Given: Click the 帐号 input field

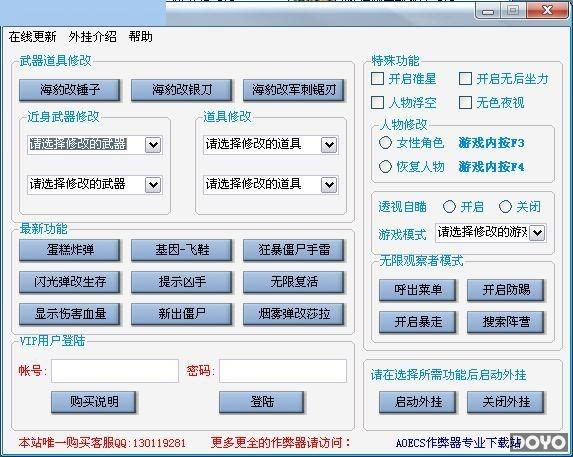Looking at the screenshot, I should click(115, 371).
